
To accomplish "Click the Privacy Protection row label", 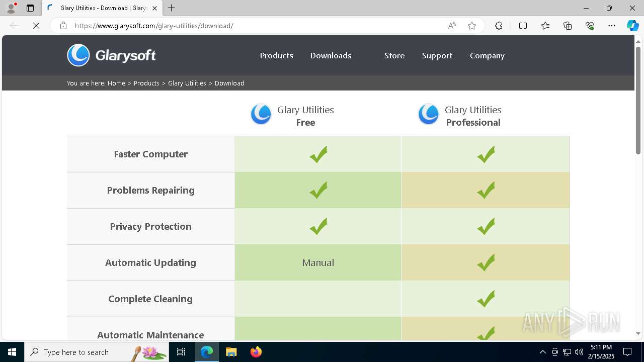I will pyautogui.click(x=151, y=227).
